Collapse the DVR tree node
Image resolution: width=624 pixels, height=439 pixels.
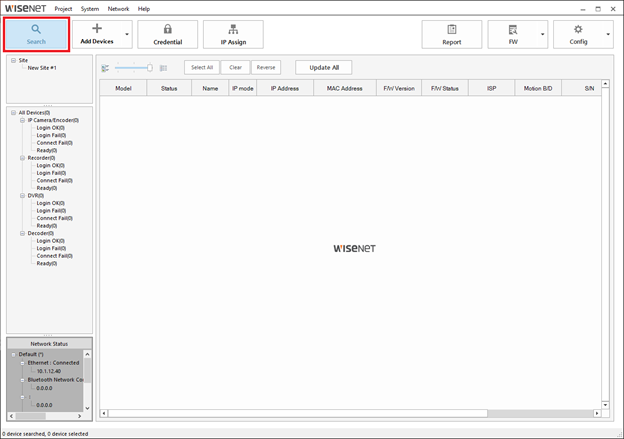(x=23, y=196)
